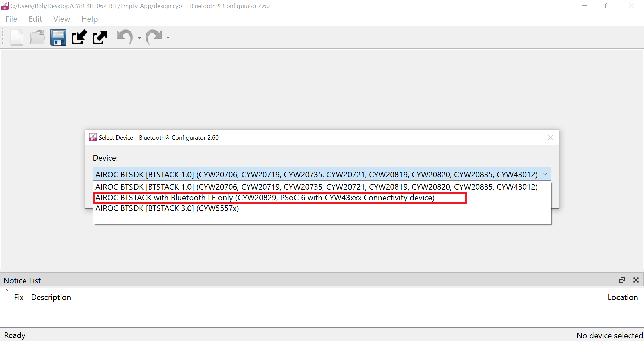Click the Import toolbar icon
Viewport: 644px width, 341px height.
(79, 37)
